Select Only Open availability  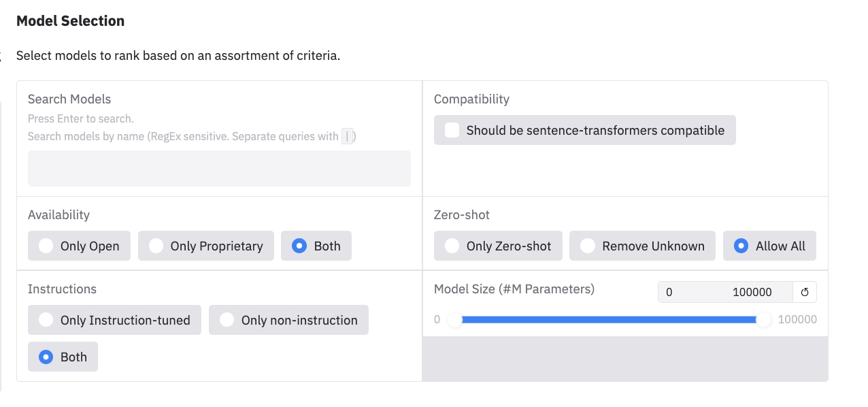coord(46,246)
